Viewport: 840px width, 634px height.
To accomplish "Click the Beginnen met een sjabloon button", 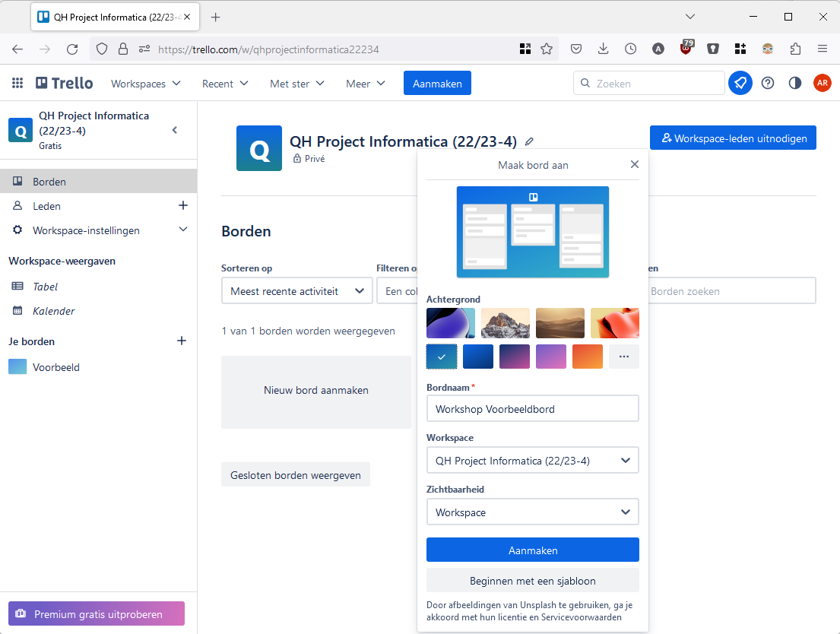I will 532,581.
